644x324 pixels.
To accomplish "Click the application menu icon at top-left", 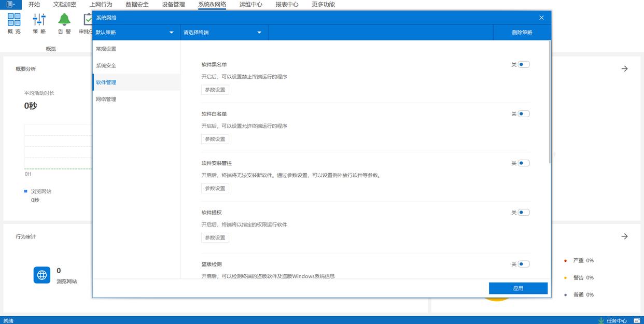I will [x=10, y=4].
